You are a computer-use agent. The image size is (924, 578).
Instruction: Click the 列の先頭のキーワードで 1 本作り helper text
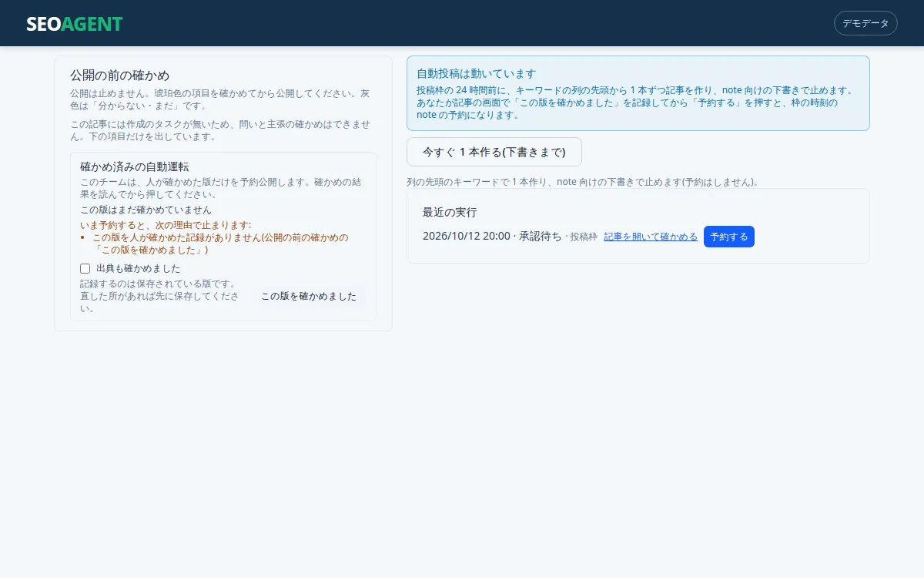584,182
